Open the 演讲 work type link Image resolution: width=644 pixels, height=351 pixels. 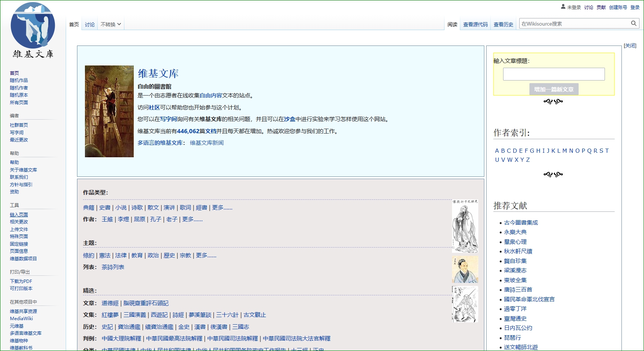tap(169, 207)
